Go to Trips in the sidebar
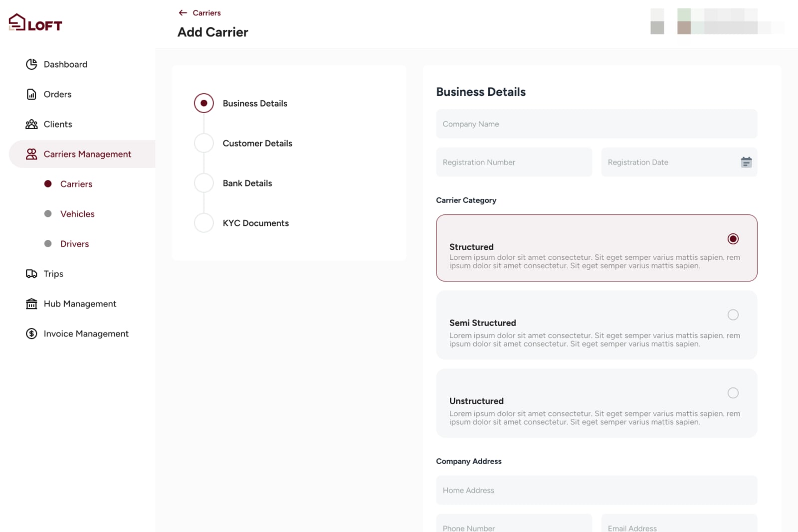Image resolution: width=798 pixels, height=532 pixels. pos(53,274)
